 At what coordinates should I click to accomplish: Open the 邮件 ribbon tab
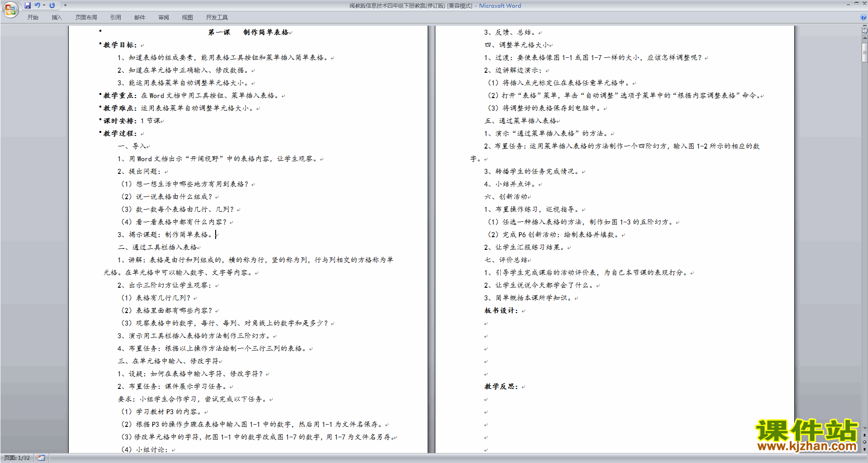[x=140, y=18]
